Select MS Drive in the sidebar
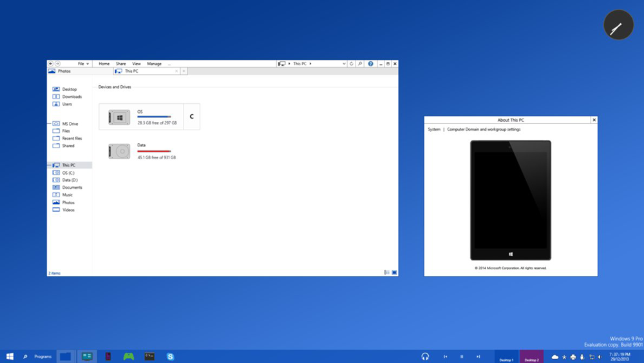The image size is (644, 363). [66, 124]
